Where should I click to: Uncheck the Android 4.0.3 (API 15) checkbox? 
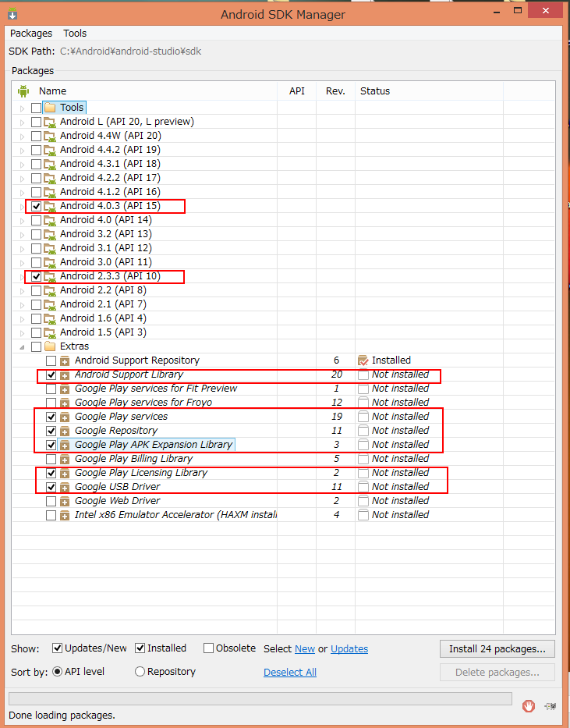pyautogui.click(x=36, y=206)
